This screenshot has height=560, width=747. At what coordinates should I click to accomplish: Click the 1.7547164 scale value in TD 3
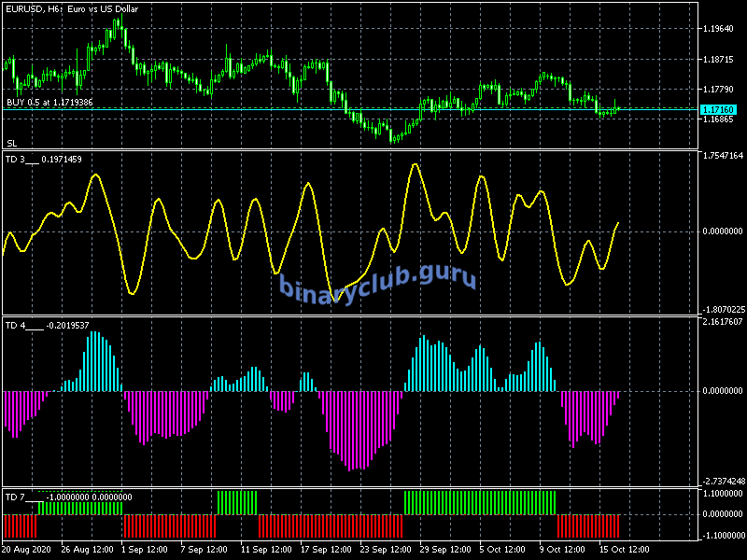pos(722,156)
